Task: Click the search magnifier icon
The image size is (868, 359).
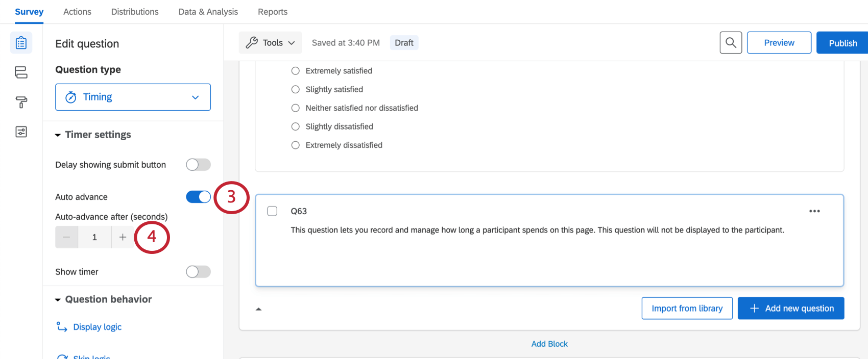Action: [x=731, y=43]
